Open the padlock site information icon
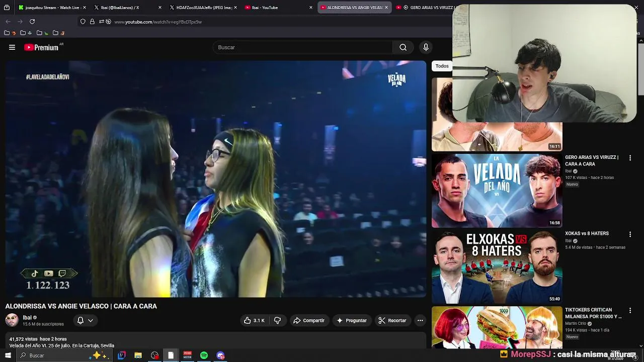 (x=92, y=22)
